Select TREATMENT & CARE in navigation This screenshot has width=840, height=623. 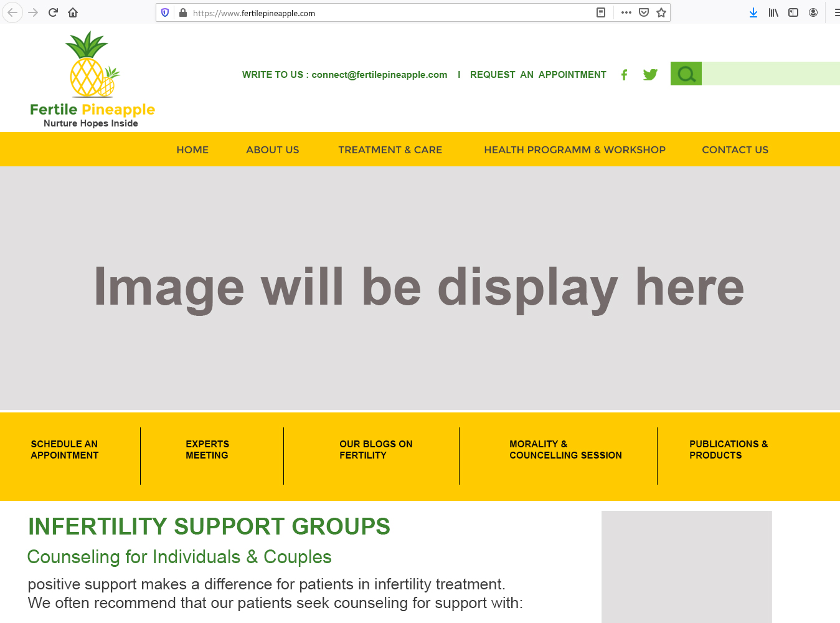[390, 150]
